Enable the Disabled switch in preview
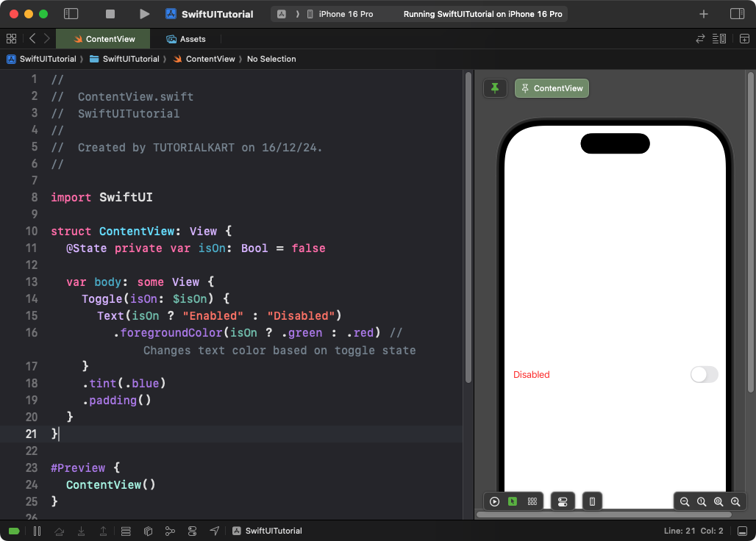756x541 pixels. [x=704, y=374]
